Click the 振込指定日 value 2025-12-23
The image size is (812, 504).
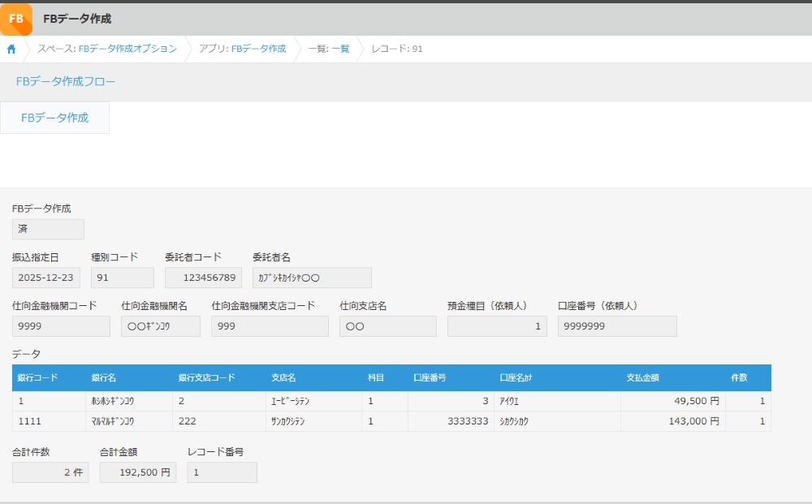tap(46, 278)
